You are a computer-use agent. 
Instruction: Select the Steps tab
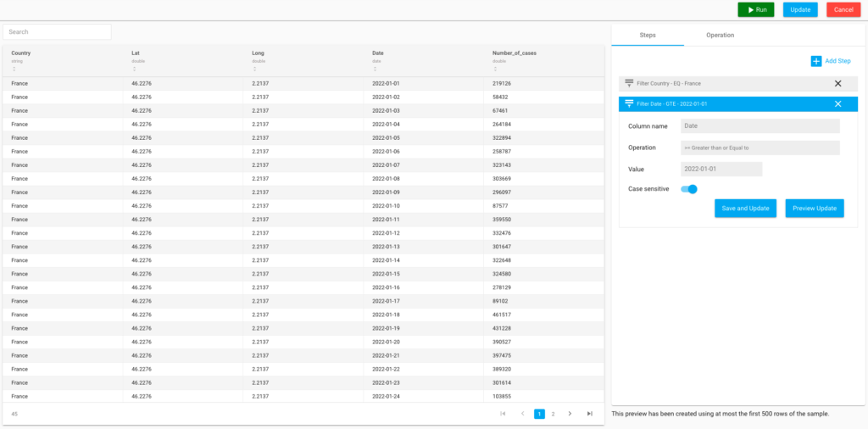648,35
